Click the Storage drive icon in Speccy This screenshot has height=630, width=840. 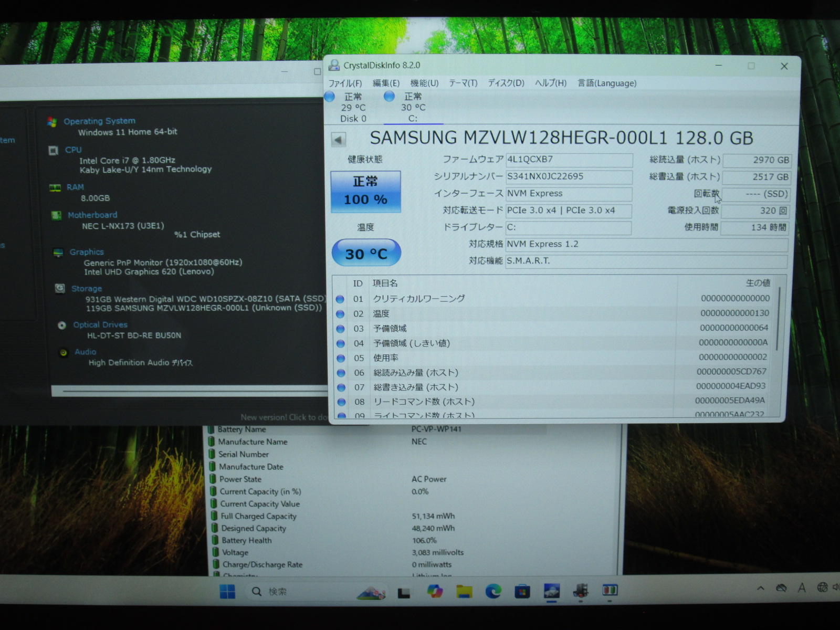click(60, 288)
